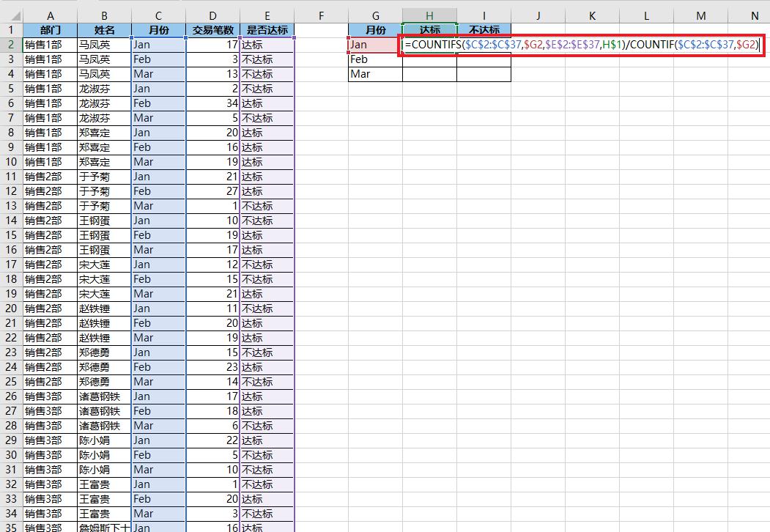770x532 pixels.
Task: Click 不达标 status in row 3
Action: click(267, 59)
